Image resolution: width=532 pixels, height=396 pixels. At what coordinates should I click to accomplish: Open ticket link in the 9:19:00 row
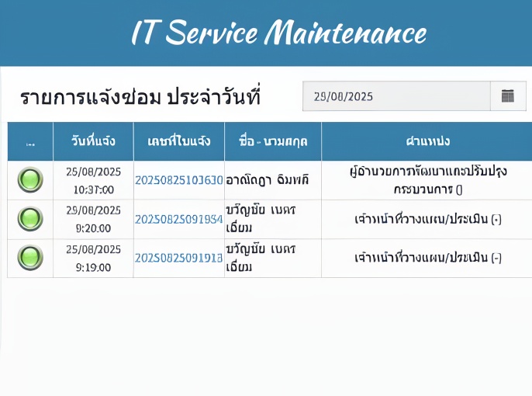click(x=179, y=258)
